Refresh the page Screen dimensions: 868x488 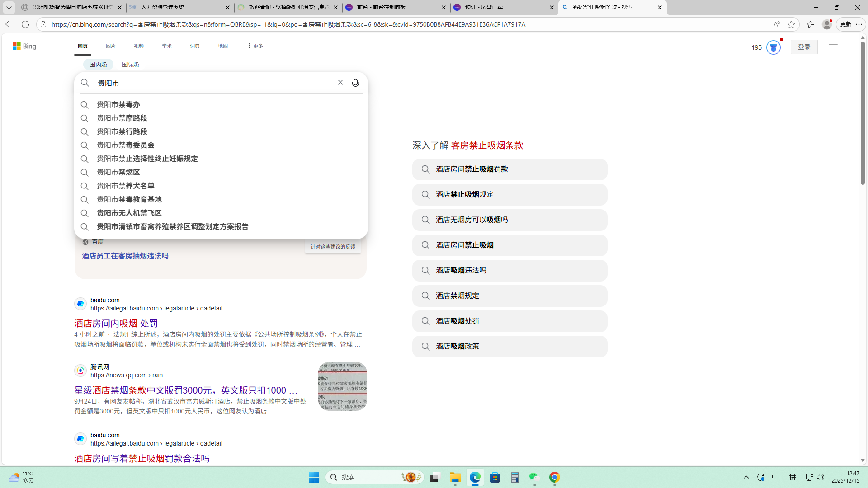[25, 24]
